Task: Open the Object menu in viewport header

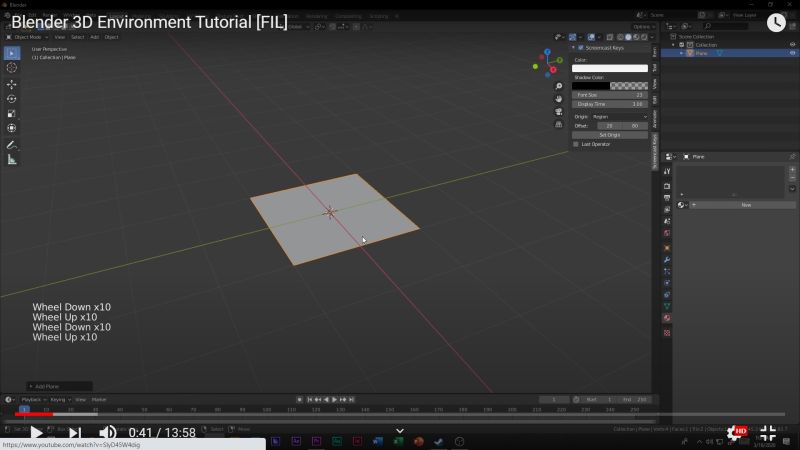Action: pos(111,37)
